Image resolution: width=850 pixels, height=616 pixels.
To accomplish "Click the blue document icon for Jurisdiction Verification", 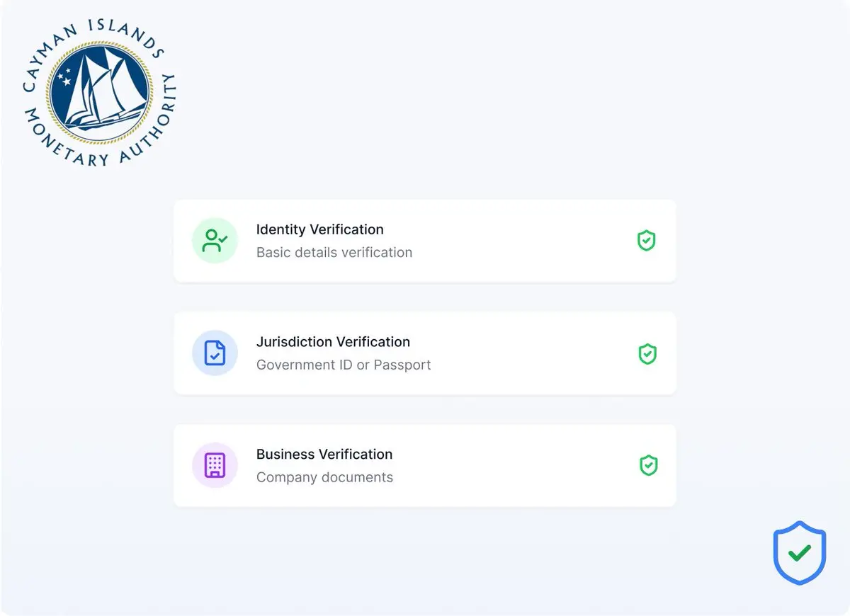I will click(x=215, y=353).
